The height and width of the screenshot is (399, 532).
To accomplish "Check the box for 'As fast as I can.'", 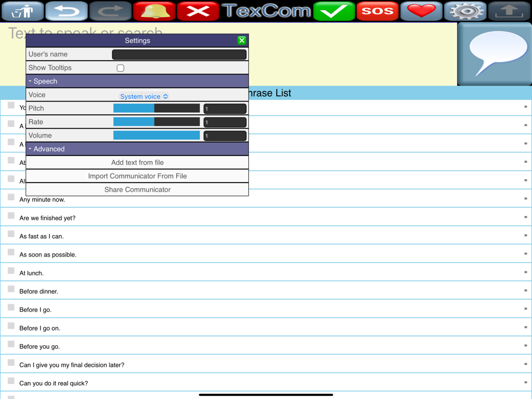I will click(x=11, y=234).
